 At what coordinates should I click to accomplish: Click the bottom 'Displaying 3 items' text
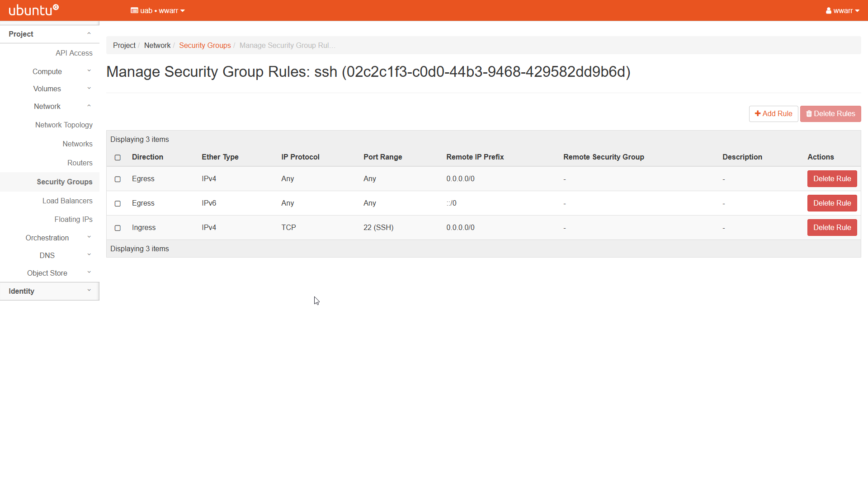[x=140, y=249]
